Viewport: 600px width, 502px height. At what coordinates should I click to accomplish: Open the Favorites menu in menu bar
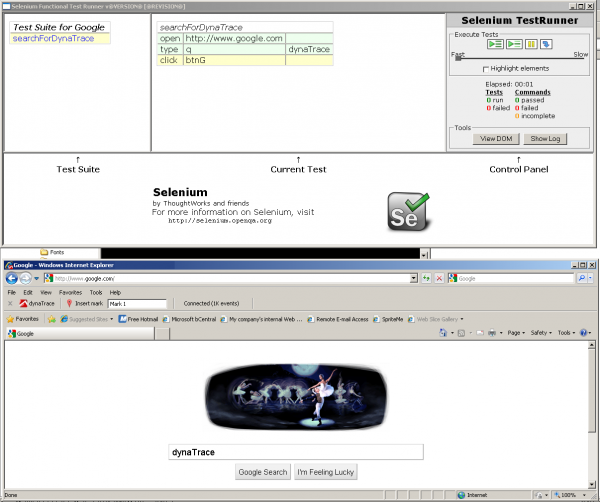click(x=70, y=292)
